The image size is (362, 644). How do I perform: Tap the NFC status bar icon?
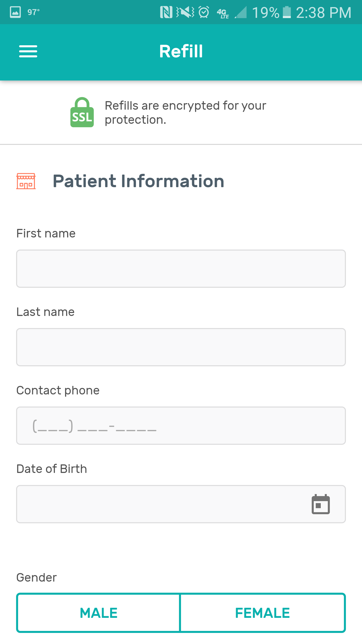point(166,12)
